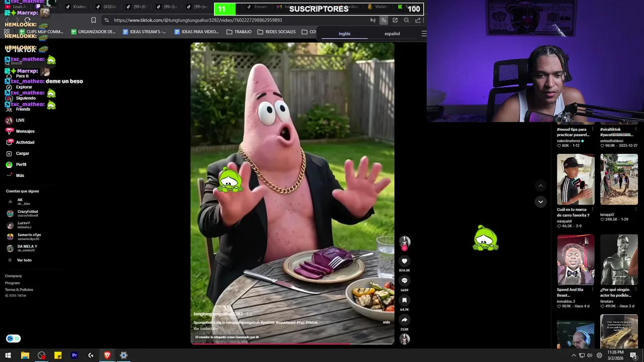Switch to the Kristina browser tab
This screenshot has width=644, height=362.
pyautogui.click(x=76, y=7)
